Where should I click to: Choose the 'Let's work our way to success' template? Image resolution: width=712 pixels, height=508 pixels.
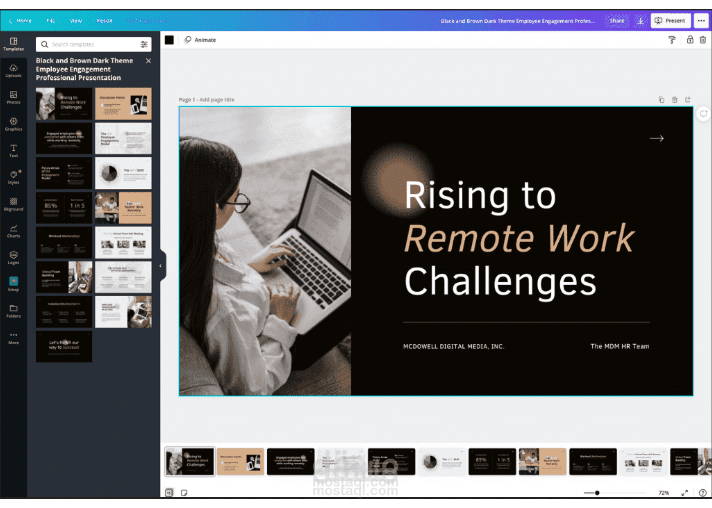64,346
